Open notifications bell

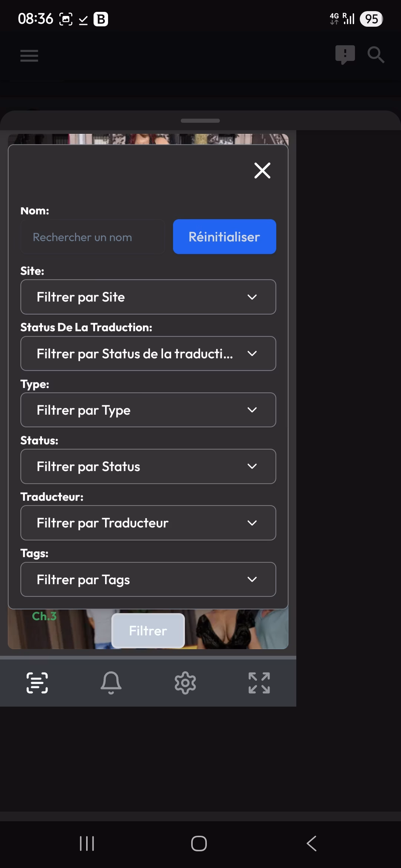click(x=111, y=683)
